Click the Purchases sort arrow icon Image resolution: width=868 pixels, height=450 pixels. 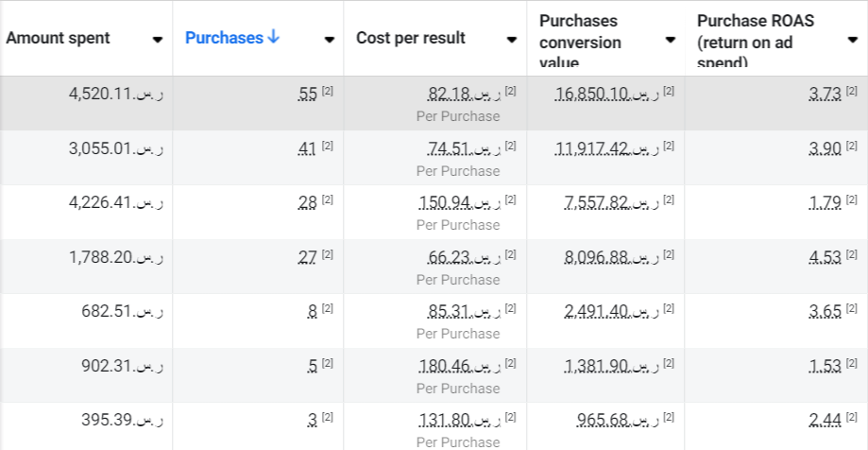point(274,38)
